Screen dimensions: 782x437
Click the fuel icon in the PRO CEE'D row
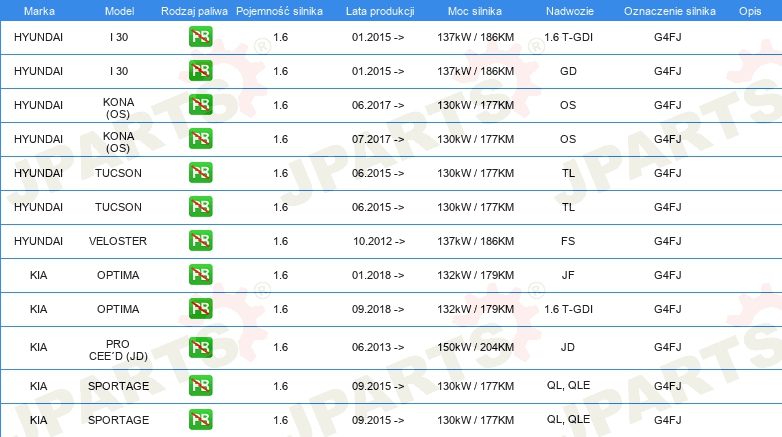[200, 347]
